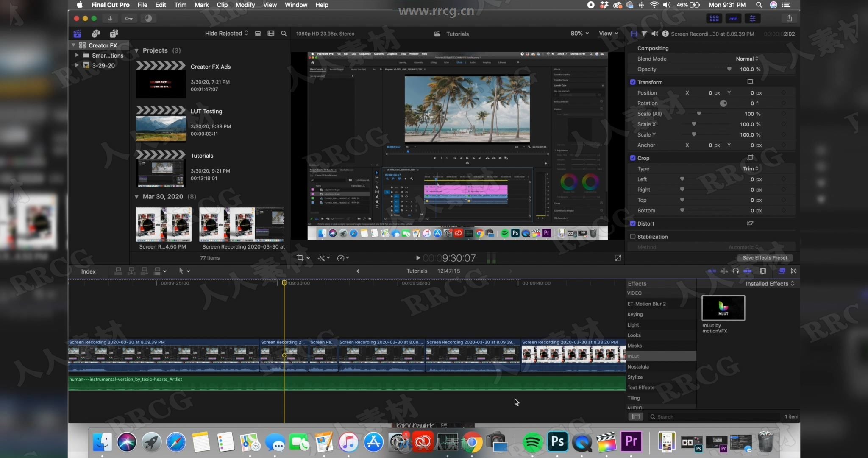
Task: Open the viewer View options dropdown
Action: [608, 34]
